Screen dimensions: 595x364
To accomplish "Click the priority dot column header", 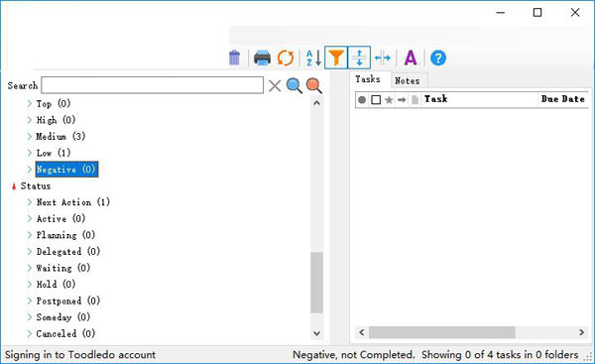I will point(362,100).
